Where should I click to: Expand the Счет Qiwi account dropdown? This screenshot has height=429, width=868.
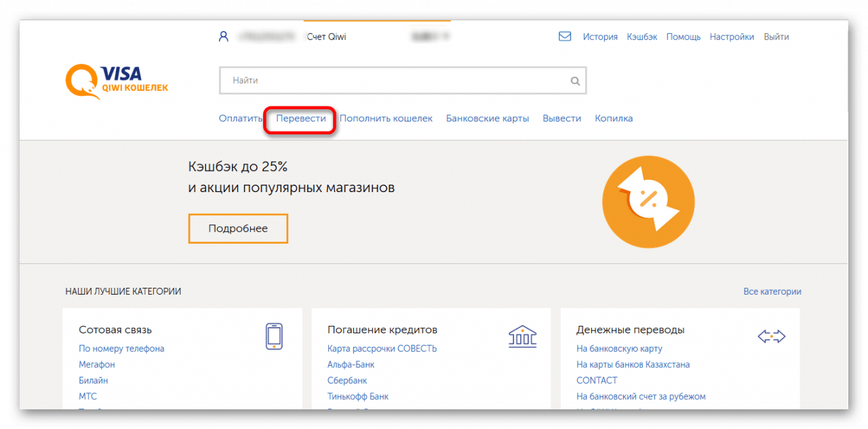pos(446,37)
